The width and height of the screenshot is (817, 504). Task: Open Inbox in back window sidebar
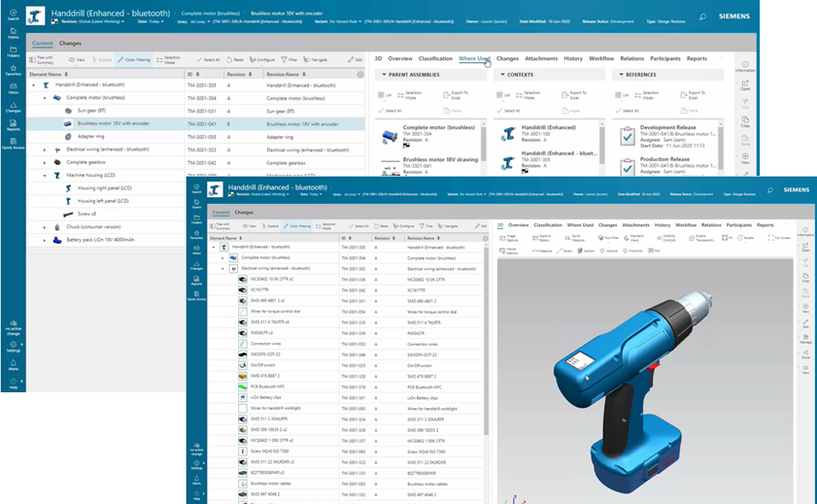click(13, 88)
